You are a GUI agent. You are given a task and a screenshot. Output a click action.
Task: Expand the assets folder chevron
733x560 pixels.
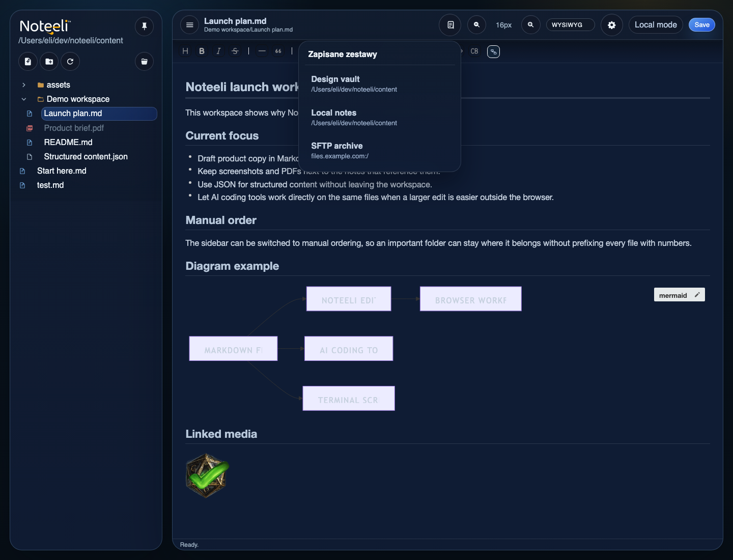pyautogui.click(x=24, y=85)
